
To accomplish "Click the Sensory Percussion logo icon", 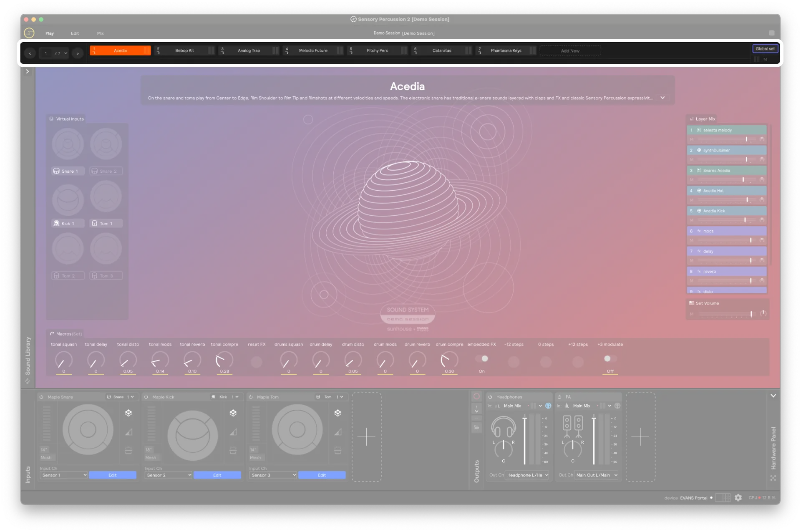I will coord(29,33).
